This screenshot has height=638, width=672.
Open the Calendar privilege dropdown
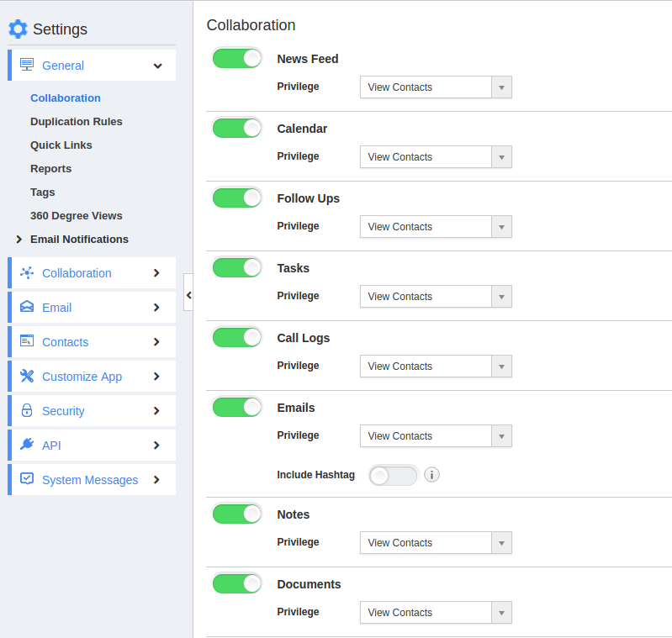point(435,157)
